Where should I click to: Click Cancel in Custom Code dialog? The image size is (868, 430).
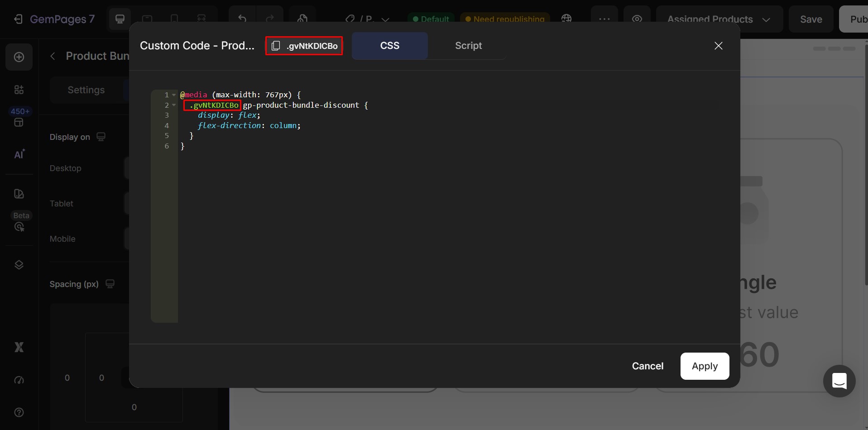coord(647,366)
